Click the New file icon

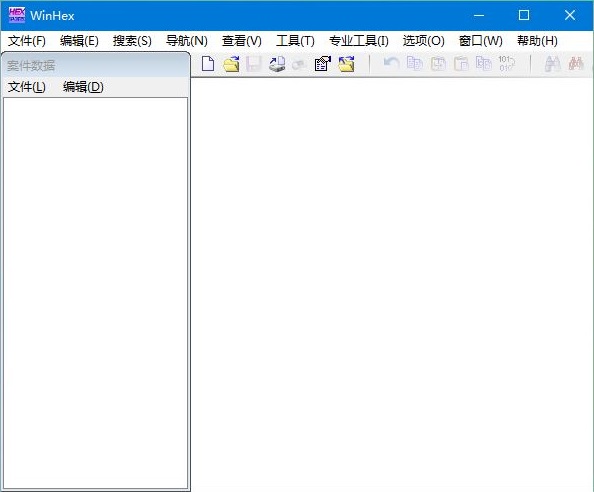coord(208,64)
